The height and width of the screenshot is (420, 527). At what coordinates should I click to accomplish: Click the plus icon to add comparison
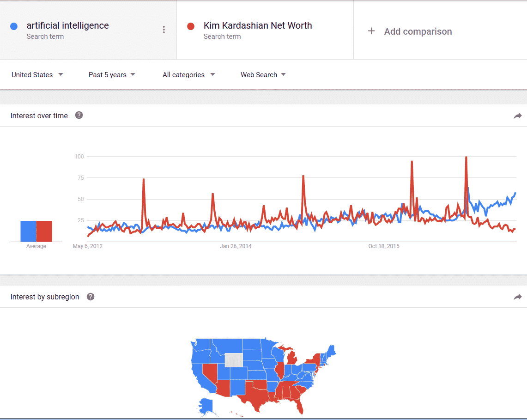click(x=371, y=31)
